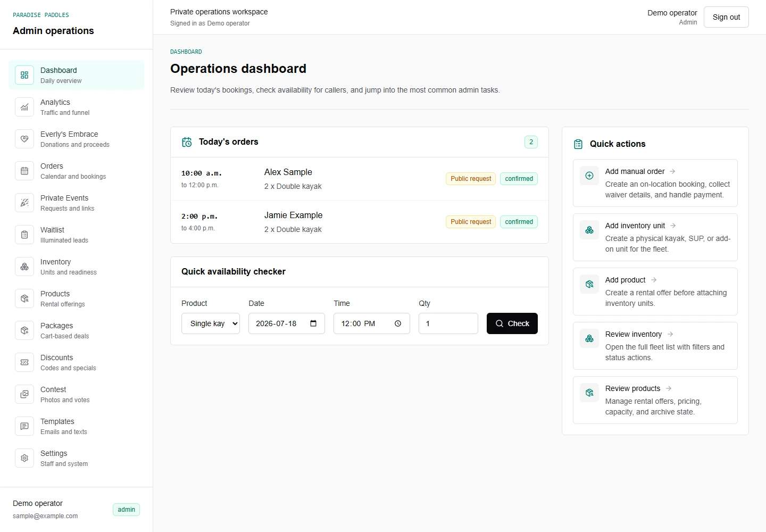Click the Analytics chart icon
This screenshot has width=766, height=532.
[x=24, y=107]
